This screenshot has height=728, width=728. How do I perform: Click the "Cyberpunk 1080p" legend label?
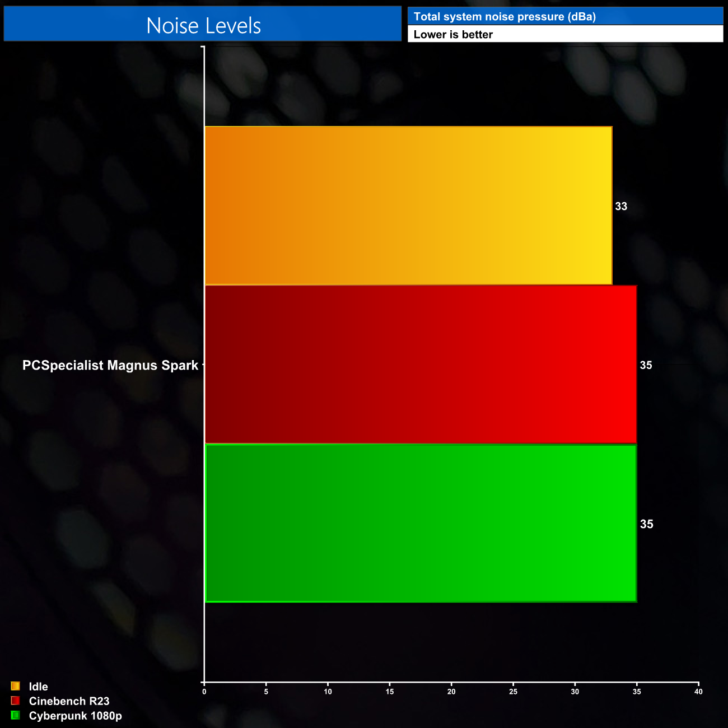click(76, 716)
